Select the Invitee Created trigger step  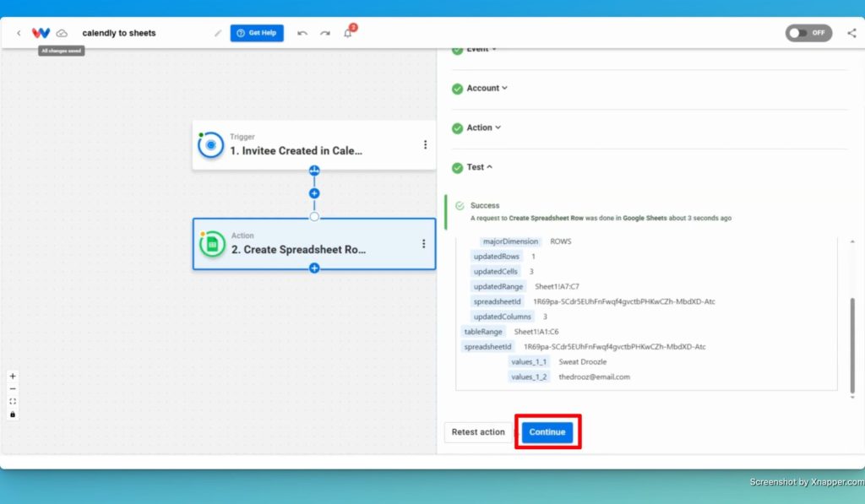point(314,145)
